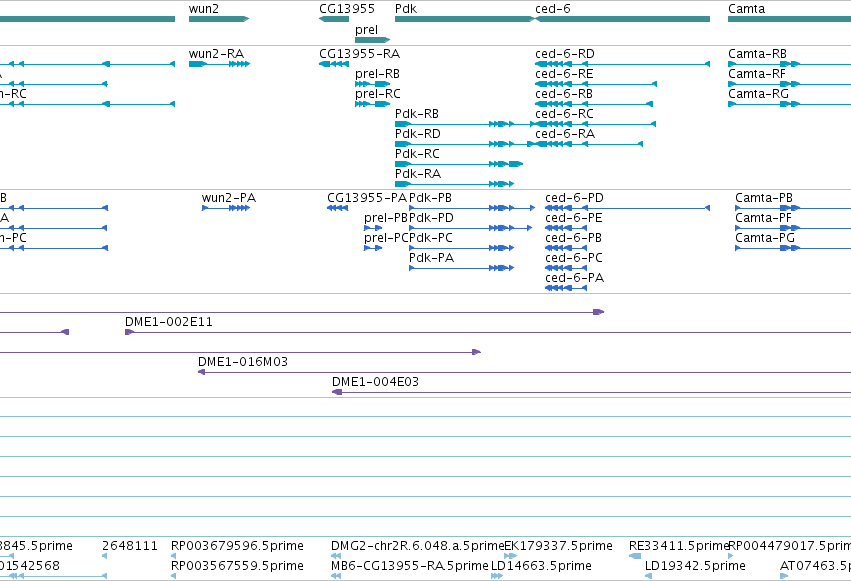Click the CG13955 gene label
This screenshot has height=581, width=851.
click(x=347, y=9)
